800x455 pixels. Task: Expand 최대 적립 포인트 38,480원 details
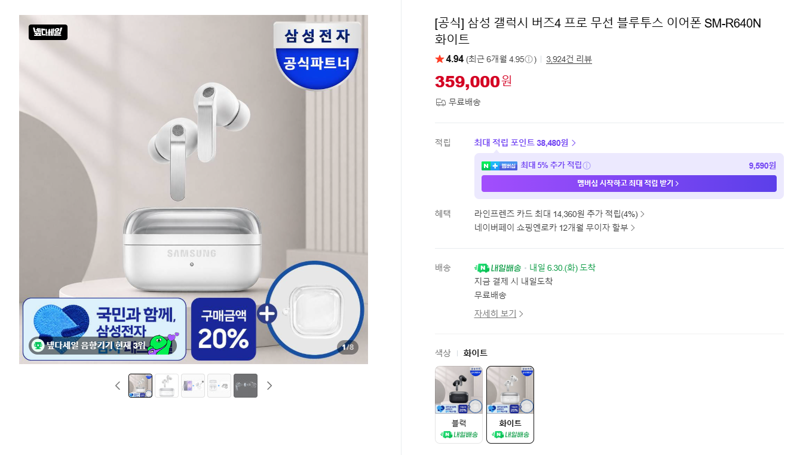[525, 143]
